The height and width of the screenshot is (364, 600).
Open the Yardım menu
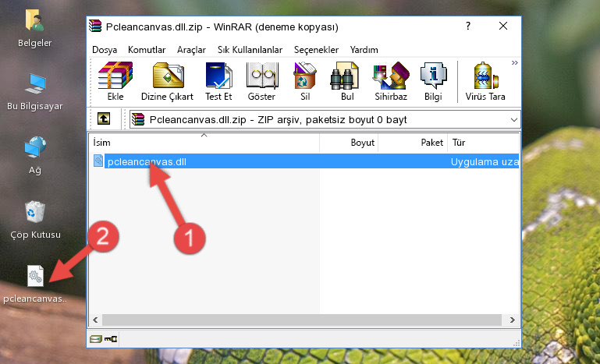click(364, 50)
